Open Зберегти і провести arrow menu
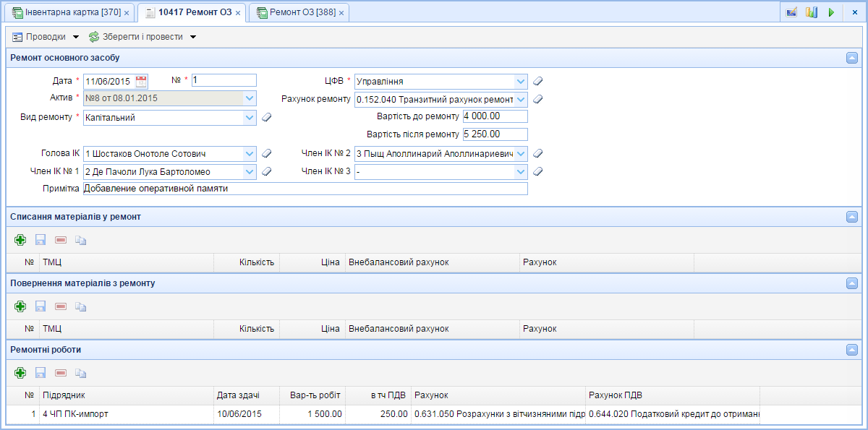This screenshot has height=430, width=868. [193, 37]
